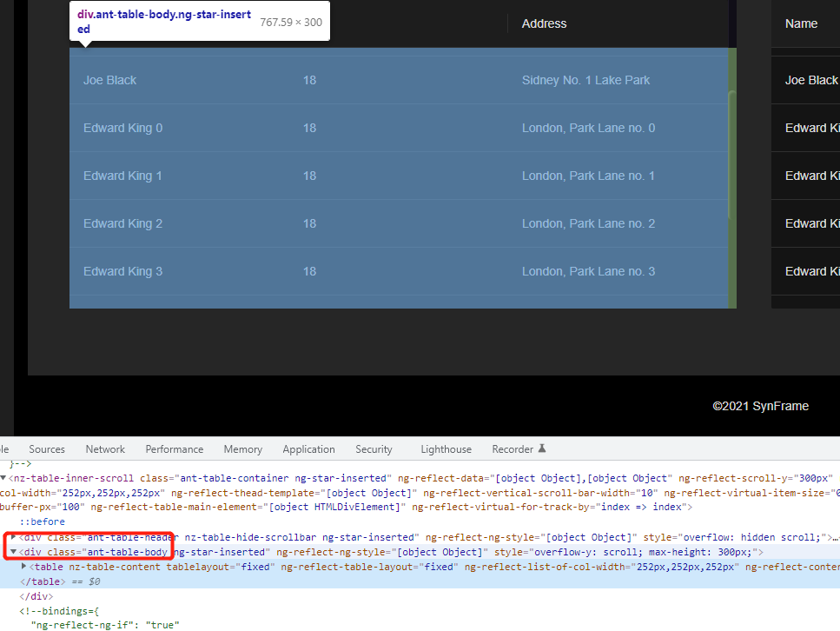Image resolution: width=840 pixels, height=631 pixels.
Task: Open the Application tab
Action: pos(308,449)
